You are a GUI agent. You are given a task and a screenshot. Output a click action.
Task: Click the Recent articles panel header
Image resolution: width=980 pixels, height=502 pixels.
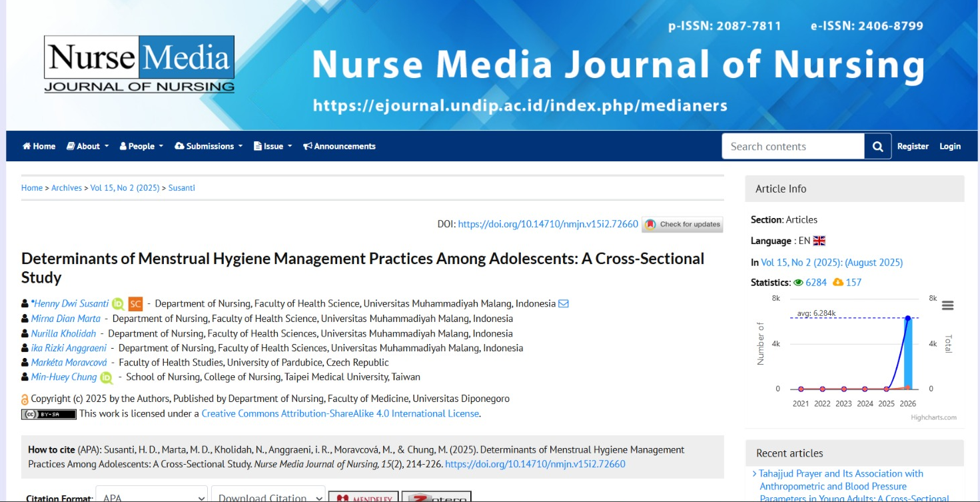[x=855, y=453]
